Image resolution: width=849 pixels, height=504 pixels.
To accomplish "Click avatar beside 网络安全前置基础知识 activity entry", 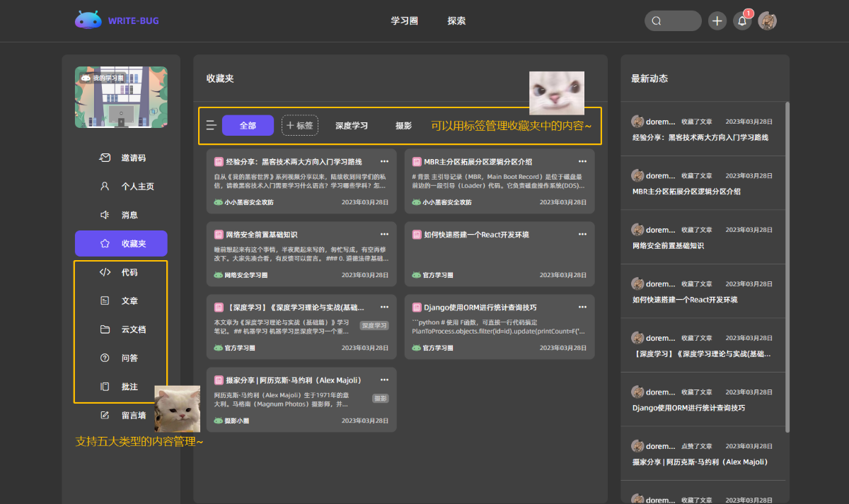I will 637,230.
